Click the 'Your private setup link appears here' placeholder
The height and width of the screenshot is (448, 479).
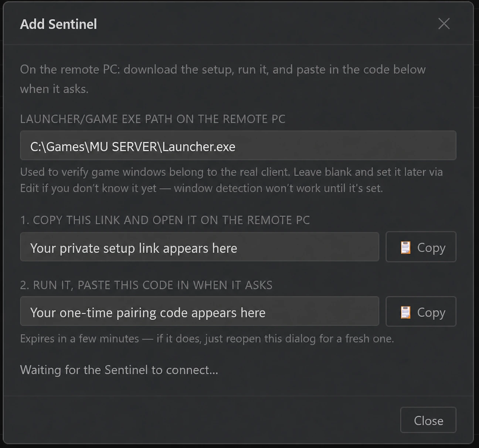[x=133, y=248]
